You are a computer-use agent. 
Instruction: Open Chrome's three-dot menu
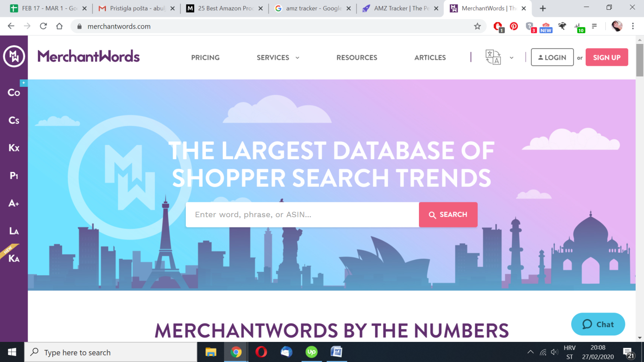(633, 26)
